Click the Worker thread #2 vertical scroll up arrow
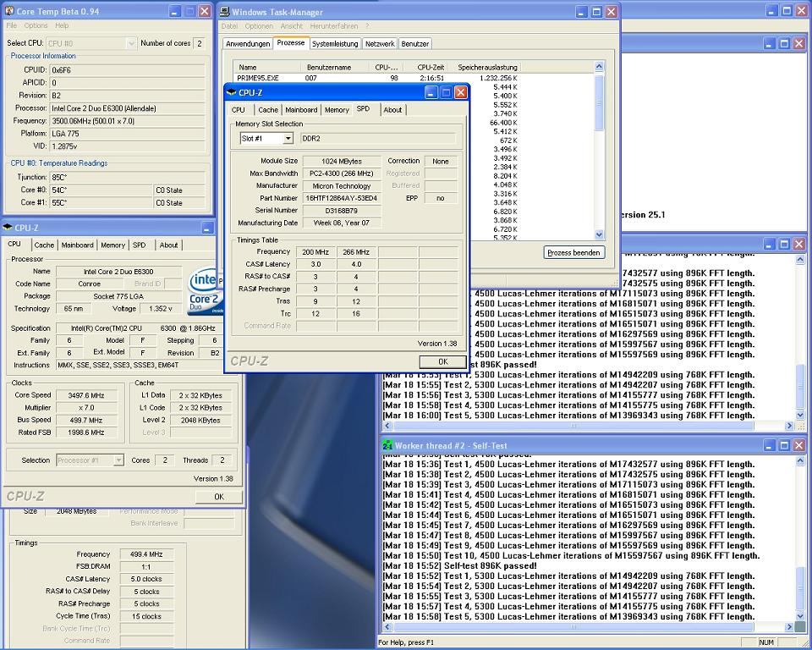This screenshot has width=812, height=650. point(800,460)
